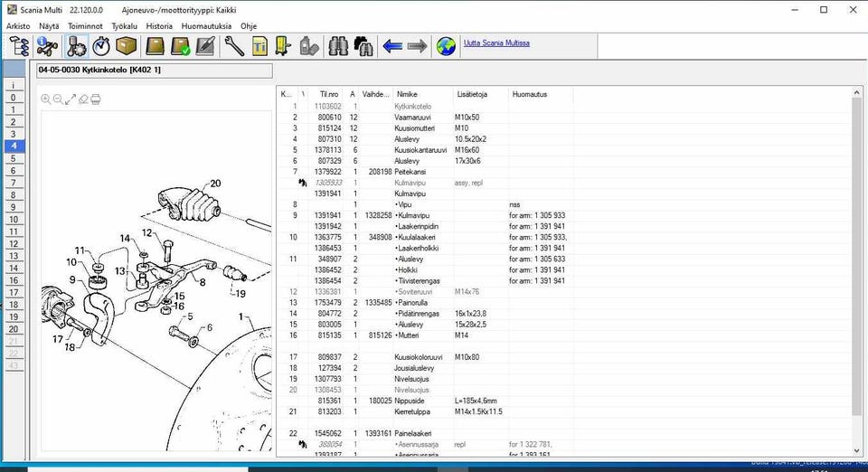
Task: Click callout 8 on the lever arm
Action: tap(203, 282)
